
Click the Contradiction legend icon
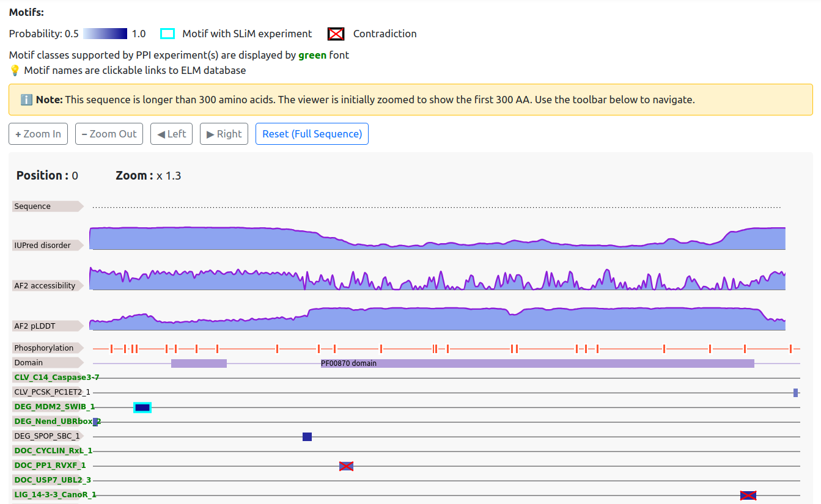tap(336, 34)
